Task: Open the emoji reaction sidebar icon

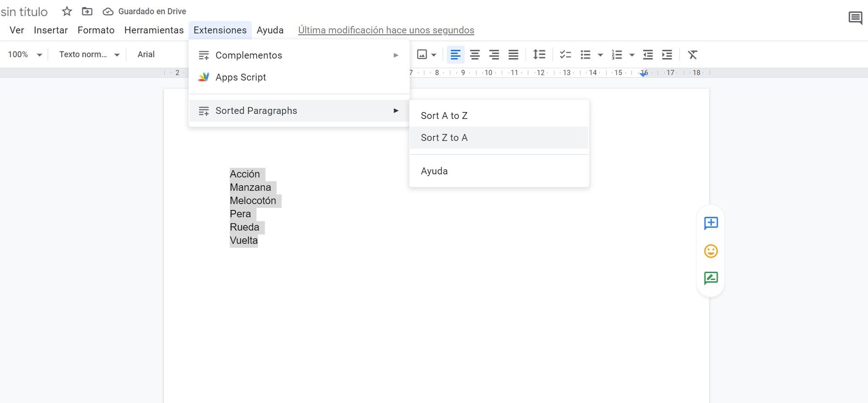Action: [711, 251]
